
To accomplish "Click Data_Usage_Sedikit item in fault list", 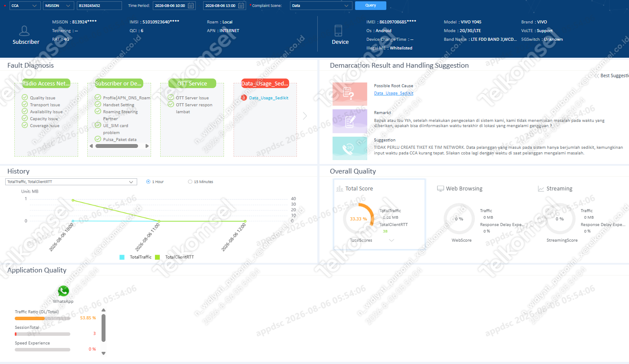I will [x=269, y=98].
